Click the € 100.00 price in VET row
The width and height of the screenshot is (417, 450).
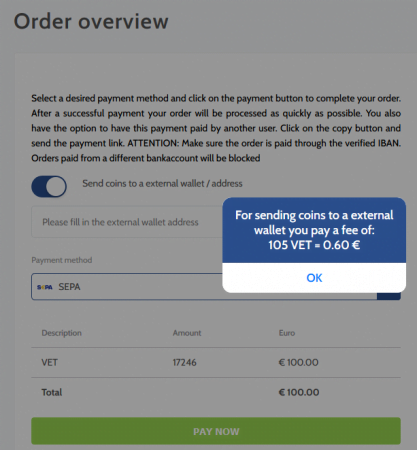299,362
